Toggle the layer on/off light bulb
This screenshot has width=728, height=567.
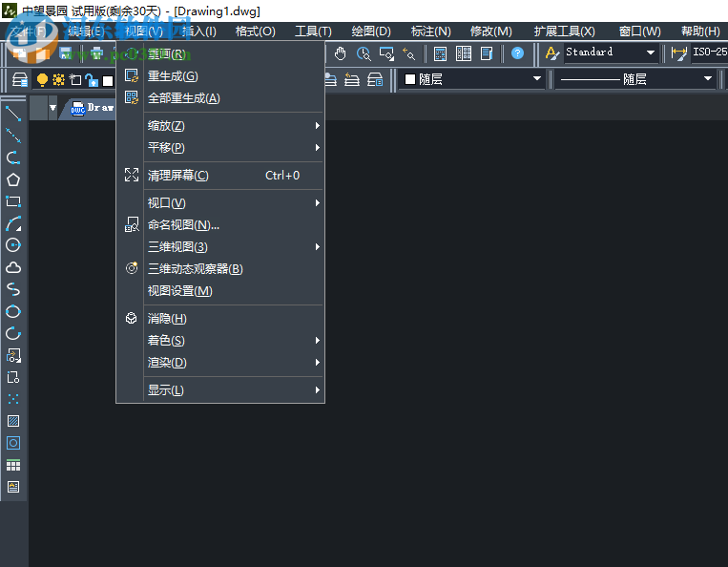[42, 80]
